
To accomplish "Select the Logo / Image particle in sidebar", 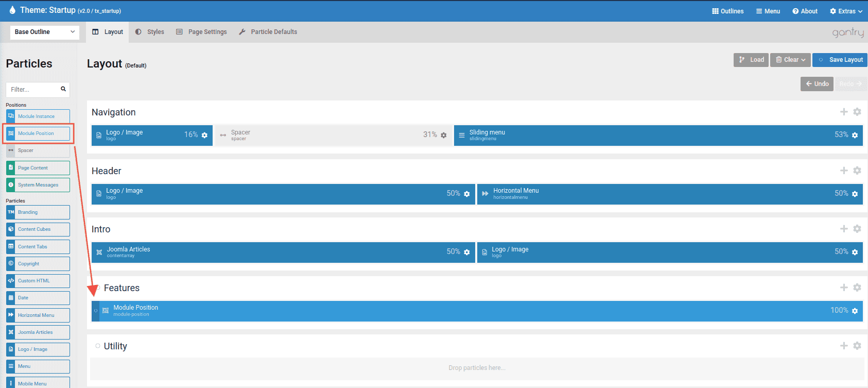I will click(38, 349).
